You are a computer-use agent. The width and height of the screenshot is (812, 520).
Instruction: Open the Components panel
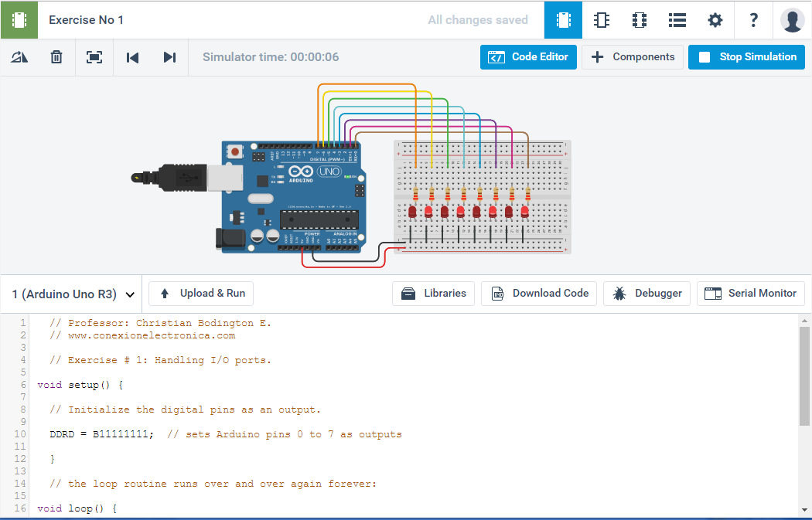[633, 57]
